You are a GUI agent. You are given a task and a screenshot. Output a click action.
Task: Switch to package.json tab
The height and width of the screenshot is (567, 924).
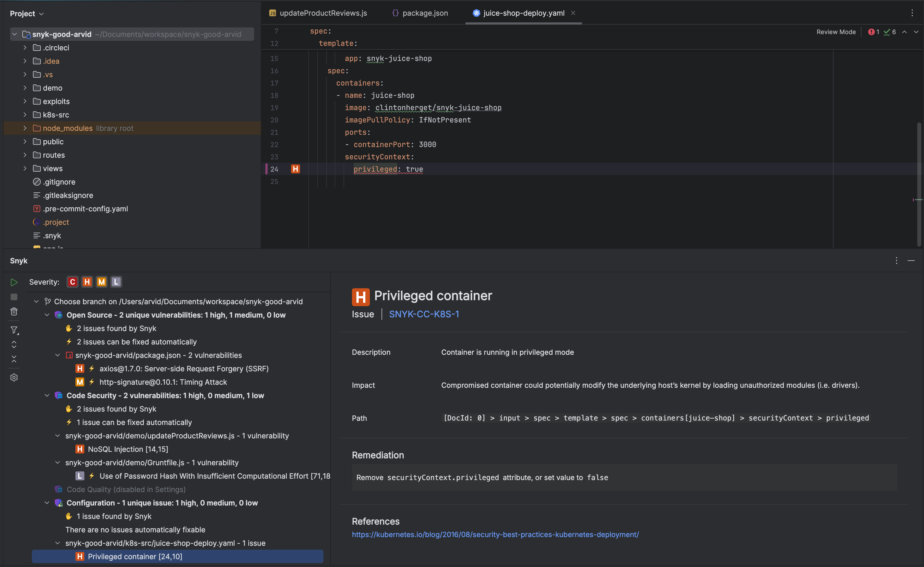point(425,13)
